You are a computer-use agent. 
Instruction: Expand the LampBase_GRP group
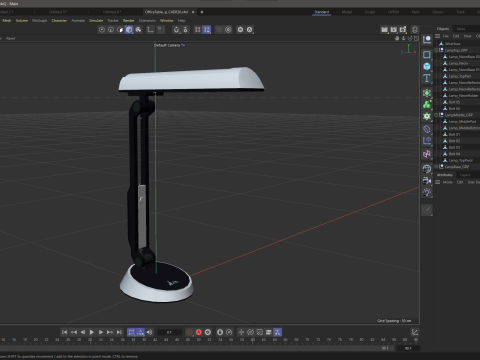436,167
